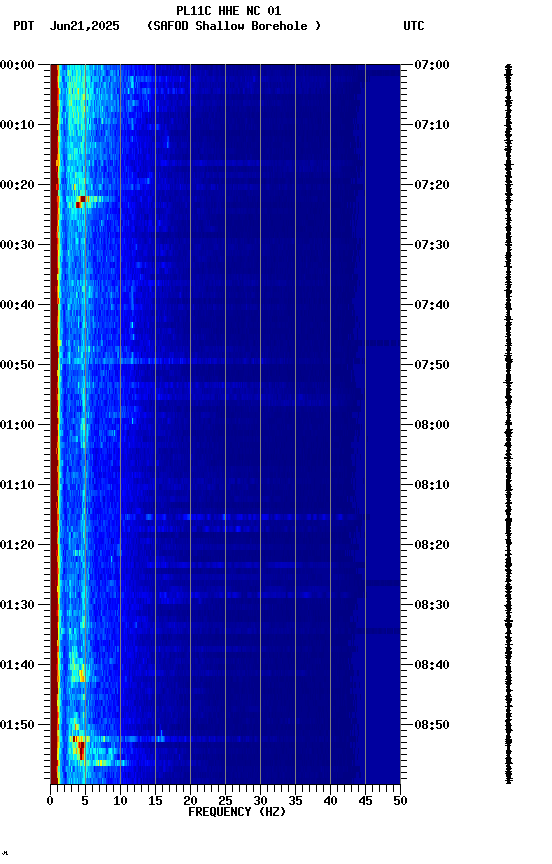Click the 00:10 PDT time label

(x=17, y=125)
